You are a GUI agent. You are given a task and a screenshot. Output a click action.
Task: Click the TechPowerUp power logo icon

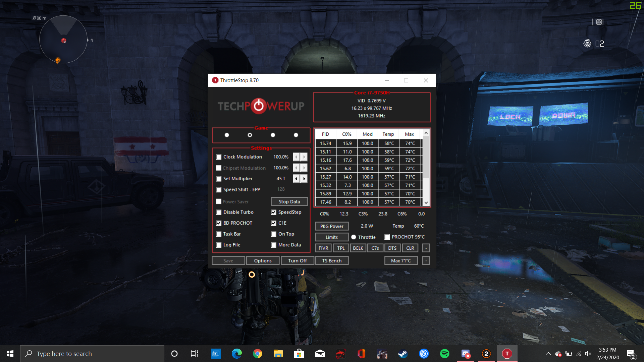pyautogui.click(x=259, y=106)
